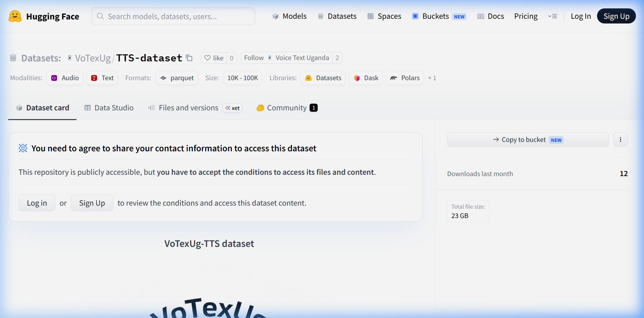Screen dimensions: 644x318
Task: Select the 10K - 100K size tag
Action: [243, 78]
